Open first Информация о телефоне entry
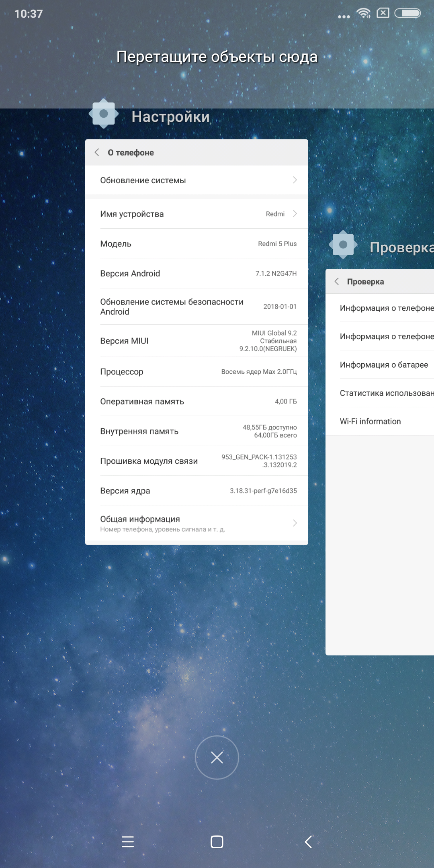This screenshot has height=868, width=434. 380,308
